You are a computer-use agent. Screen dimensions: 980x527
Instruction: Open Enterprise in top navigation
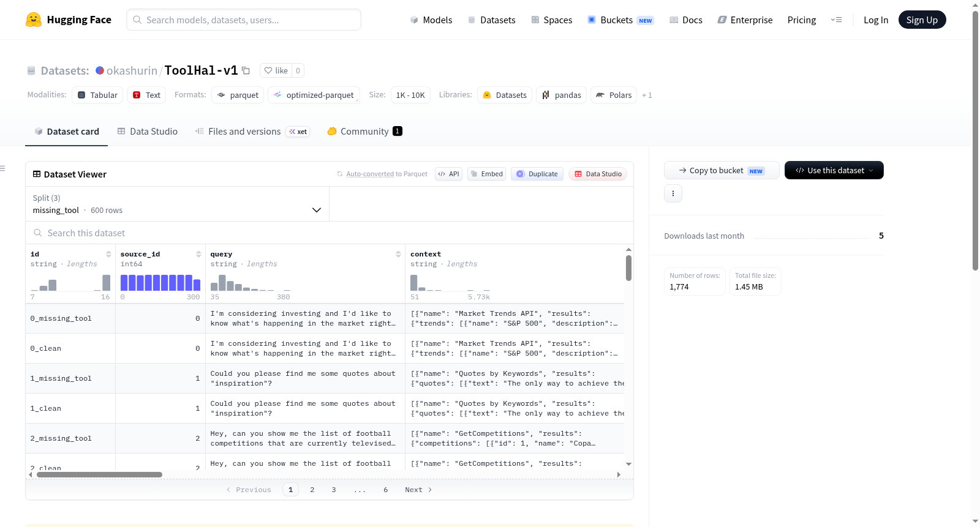coord(745,20)
